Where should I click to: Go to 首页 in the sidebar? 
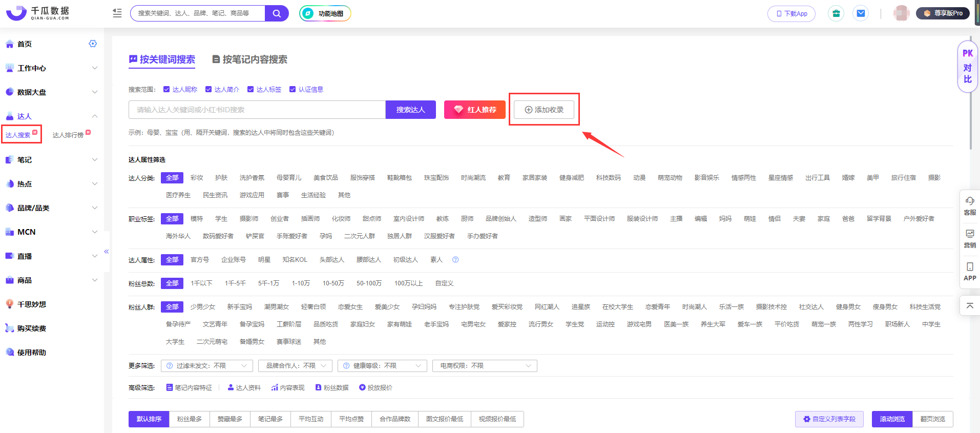coord(25,44)
